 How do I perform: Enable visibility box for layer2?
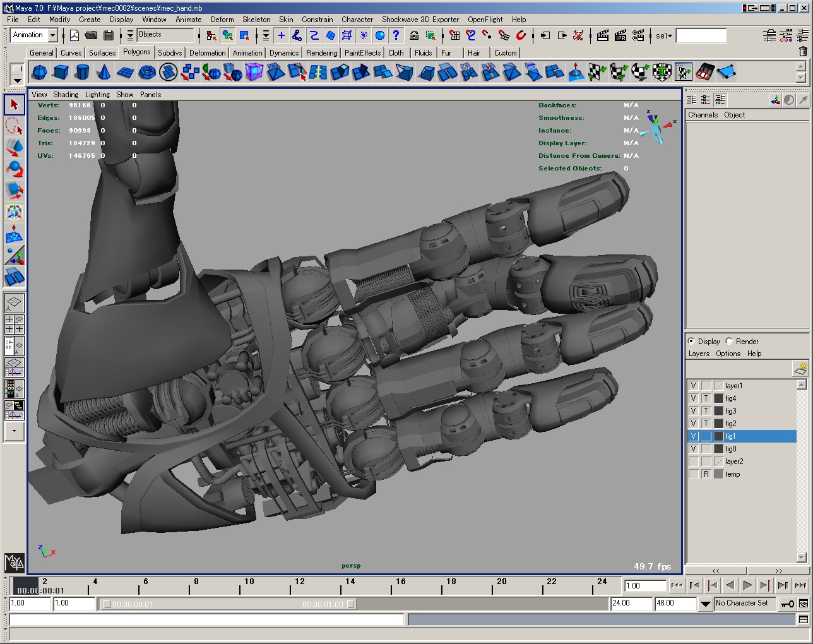tap(693, 462)
